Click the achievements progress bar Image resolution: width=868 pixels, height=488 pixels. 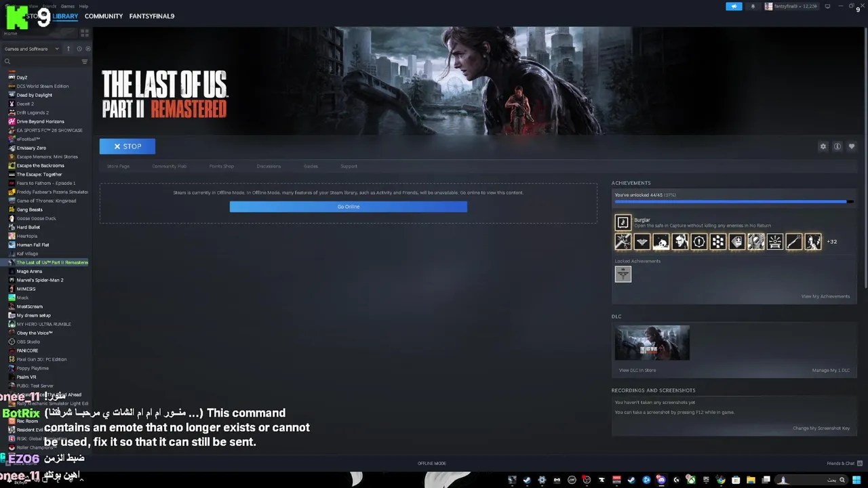pyautogui.click(x=734, y=201)
